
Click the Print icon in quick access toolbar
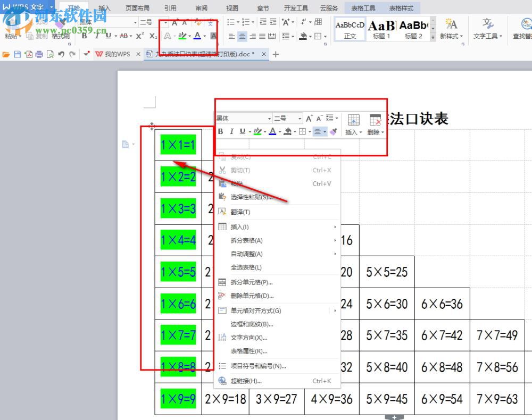(x=39, y=54)
